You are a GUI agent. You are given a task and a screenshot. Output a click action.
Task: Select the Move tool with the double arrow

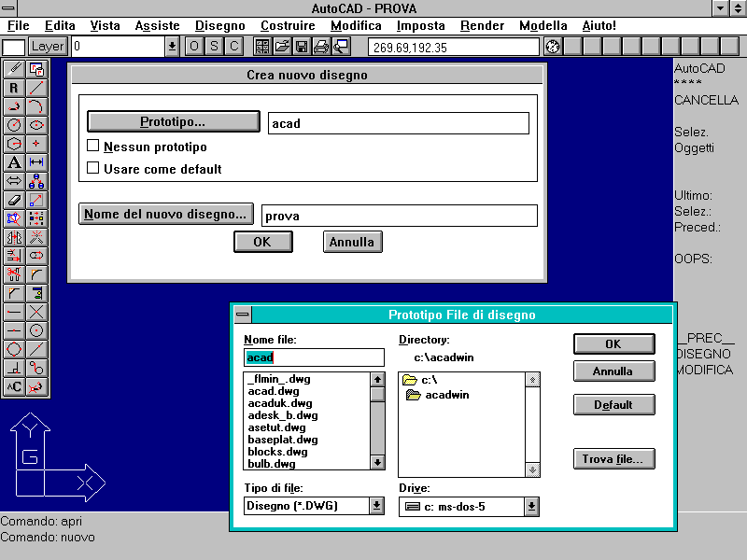[x=14, y=181]
